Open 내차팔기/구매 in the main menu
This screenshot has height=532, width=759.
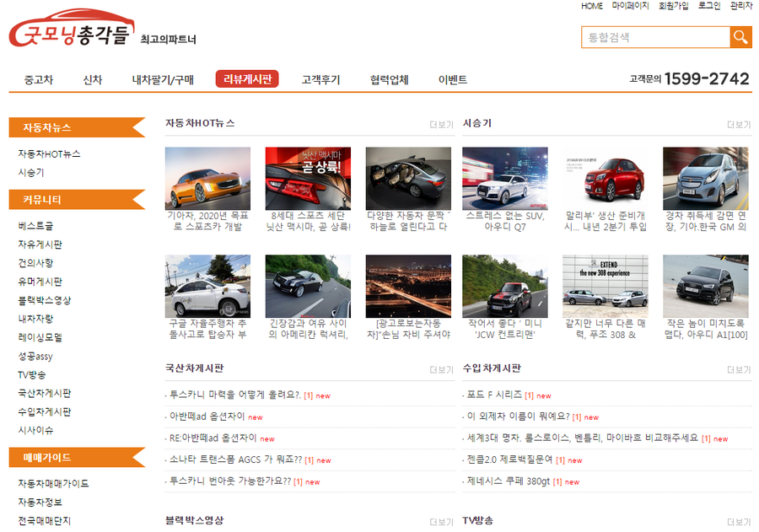pos(163,79)
